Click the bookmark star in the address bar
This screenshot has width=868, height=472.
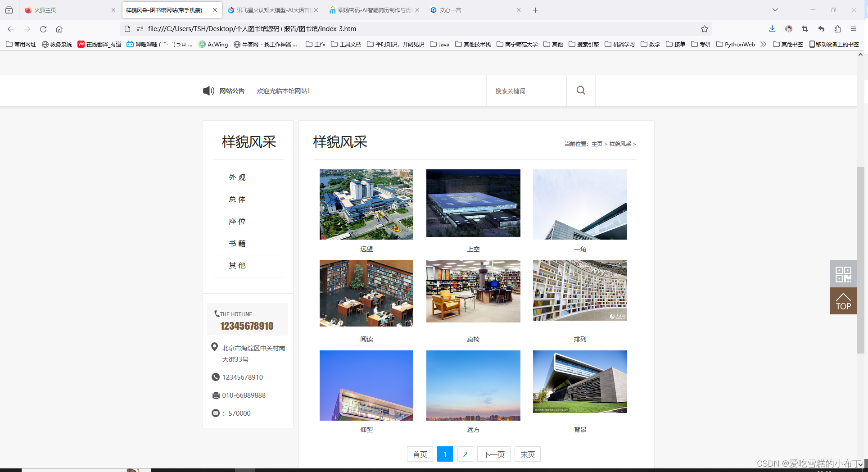[704, 29]
